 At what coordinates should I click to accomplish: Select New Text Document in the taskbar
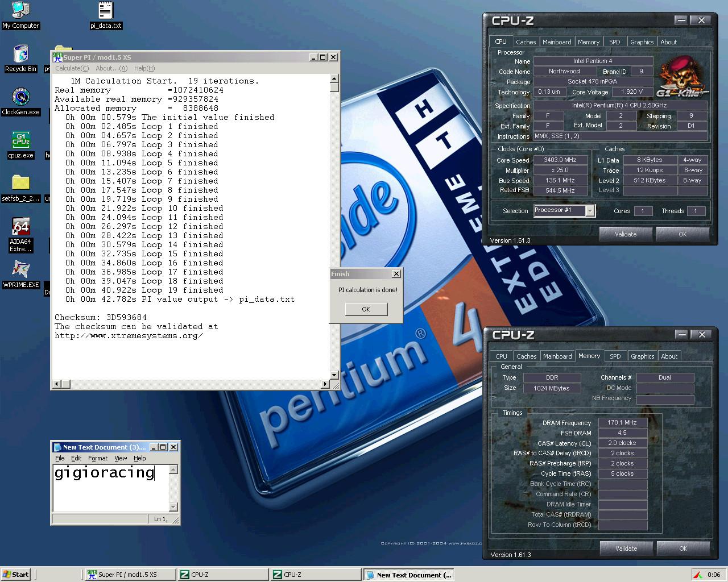408,575
